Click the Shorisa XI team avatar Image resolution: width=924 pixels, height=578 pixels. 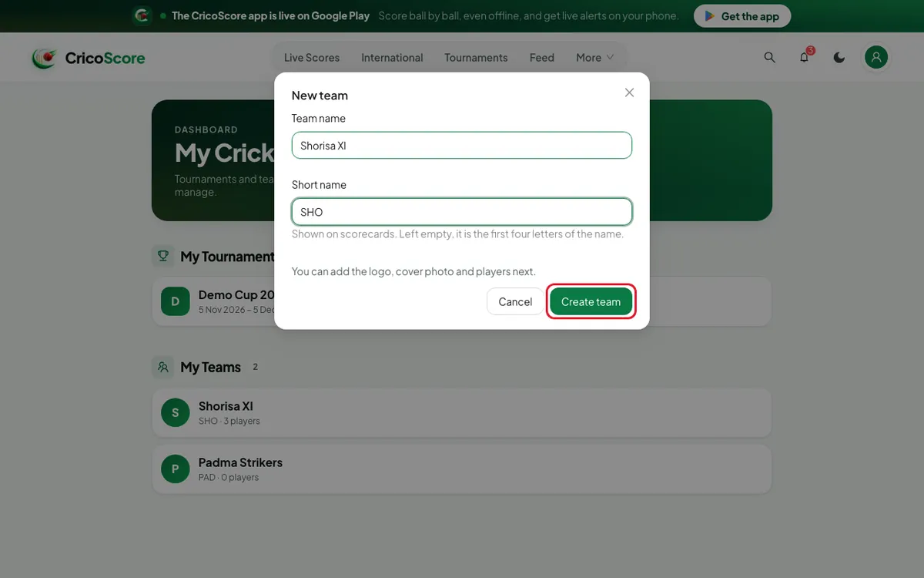(x=176, y=412)
